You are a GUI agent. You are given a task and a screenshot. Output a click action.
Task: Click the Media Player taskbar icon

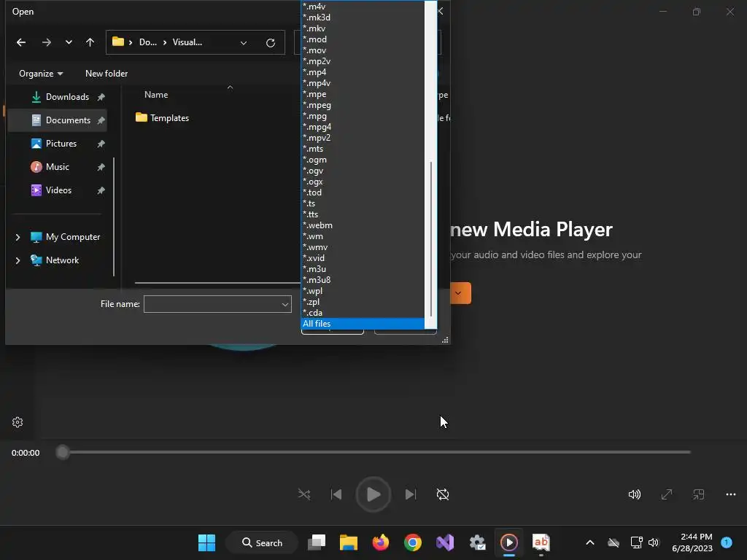(508, 542)
